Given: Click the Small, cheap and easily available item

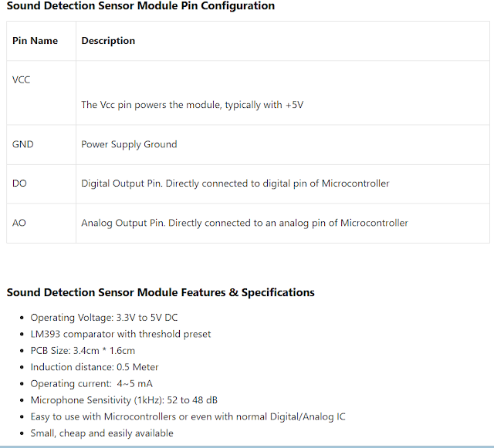Looking at the screenshot, I should pos(102,433).
